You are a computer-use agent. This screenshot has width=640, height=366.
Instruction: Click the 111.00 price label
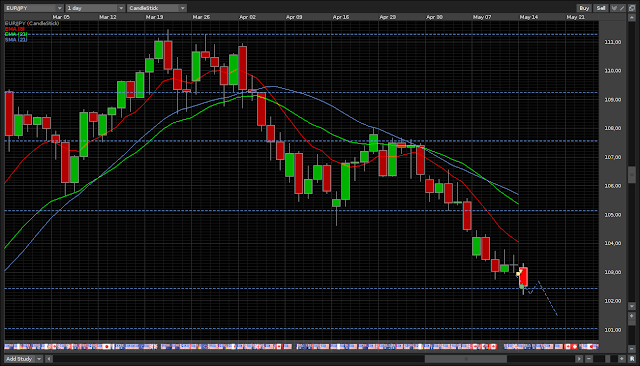pyautogui.click(x=613, y=42)
